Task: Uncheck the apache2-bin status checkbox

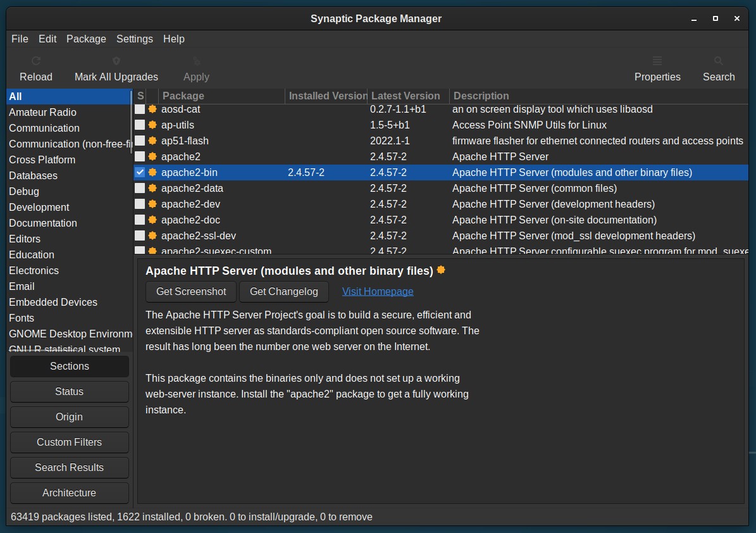Action: (x=140, y=172)
